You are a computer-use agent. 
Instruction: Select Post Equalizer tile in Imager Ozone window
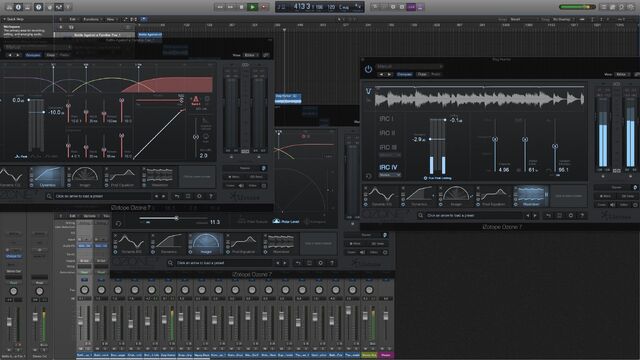click(244, 244)
